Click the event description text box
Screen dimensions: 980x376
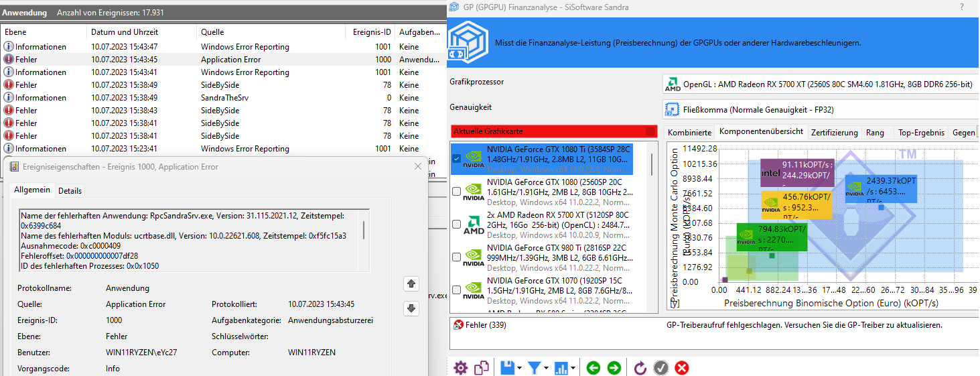(194, 241)
